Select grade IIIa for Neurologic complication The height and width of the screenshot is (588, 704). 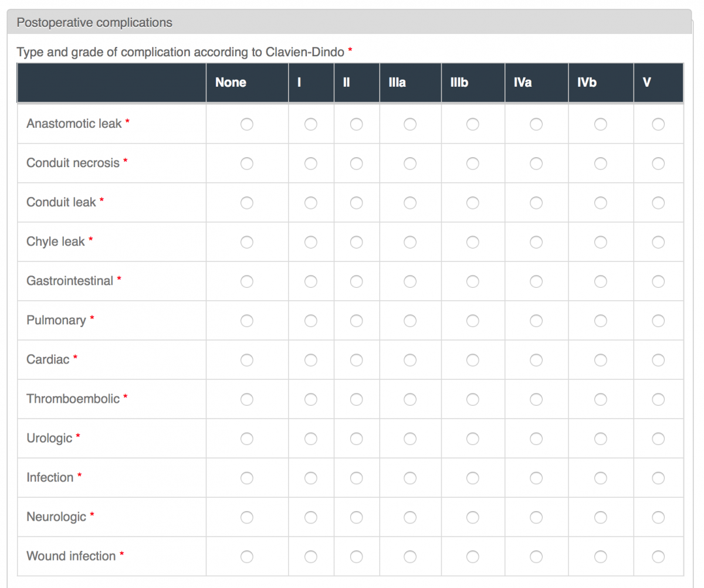(x=410, y=517)
